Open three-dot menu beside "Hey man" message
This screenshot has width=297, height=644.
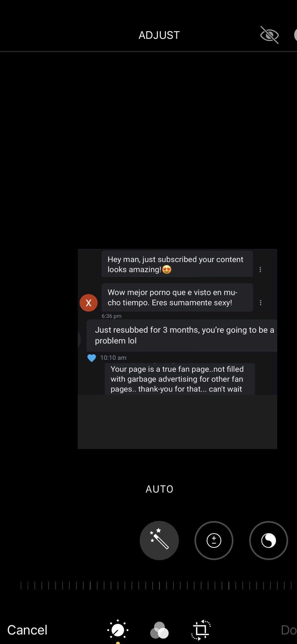tap(260, 269)
